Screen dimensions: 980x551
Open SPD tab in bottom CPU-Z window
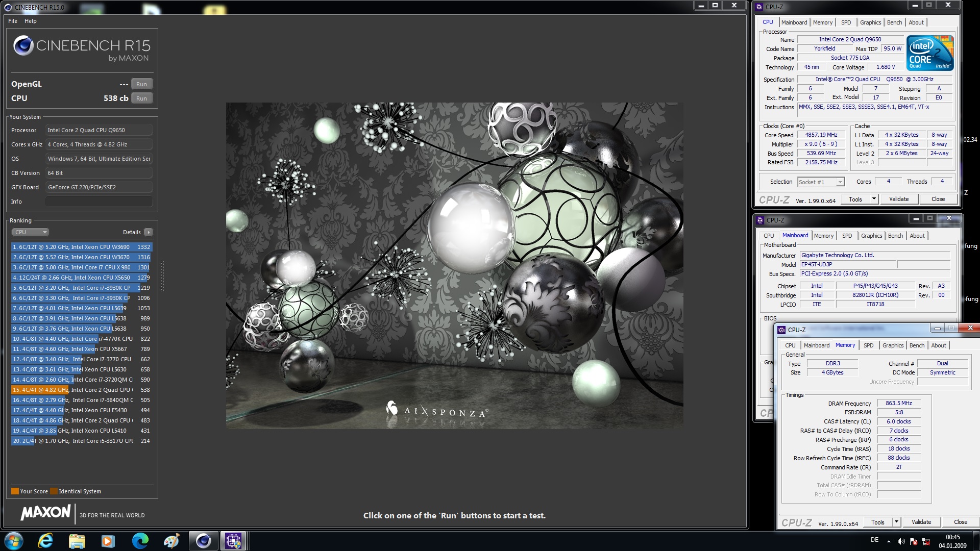click(x=868, y=345)
